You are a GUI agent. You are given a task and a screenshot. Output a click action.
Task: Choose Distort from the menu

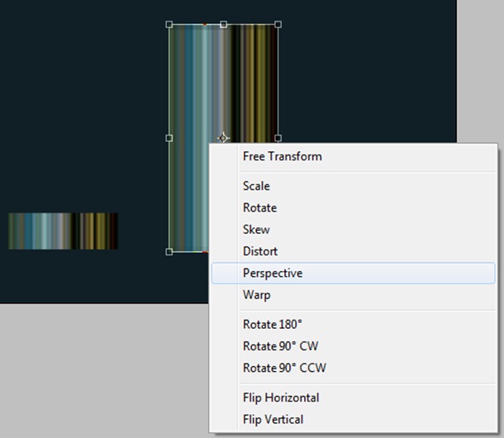(x=353, y=251)
